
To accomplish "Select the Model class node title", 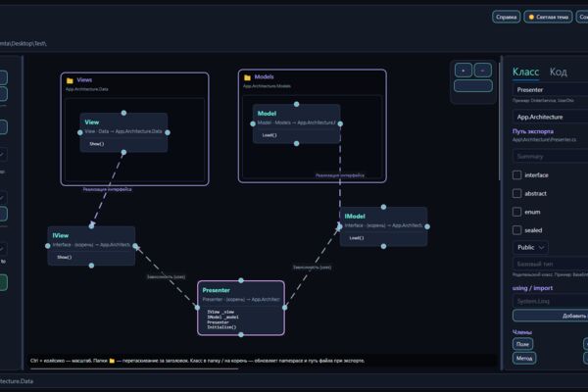I will coord(267,114).
